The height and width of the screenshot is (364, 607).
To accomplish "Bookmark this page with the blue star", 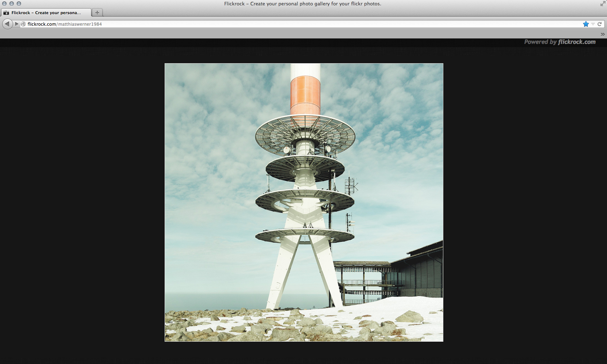I will click(x=586, y=24).
